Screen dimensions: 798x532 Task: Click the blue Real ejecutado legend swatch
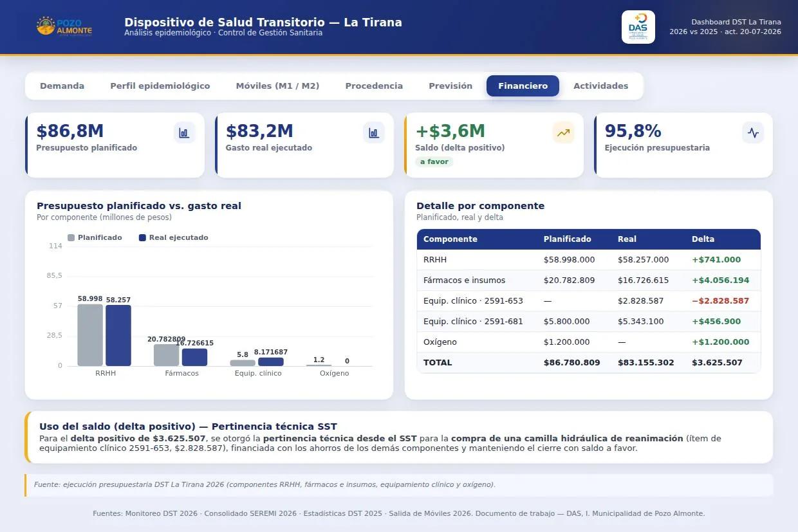coord(142,238)
